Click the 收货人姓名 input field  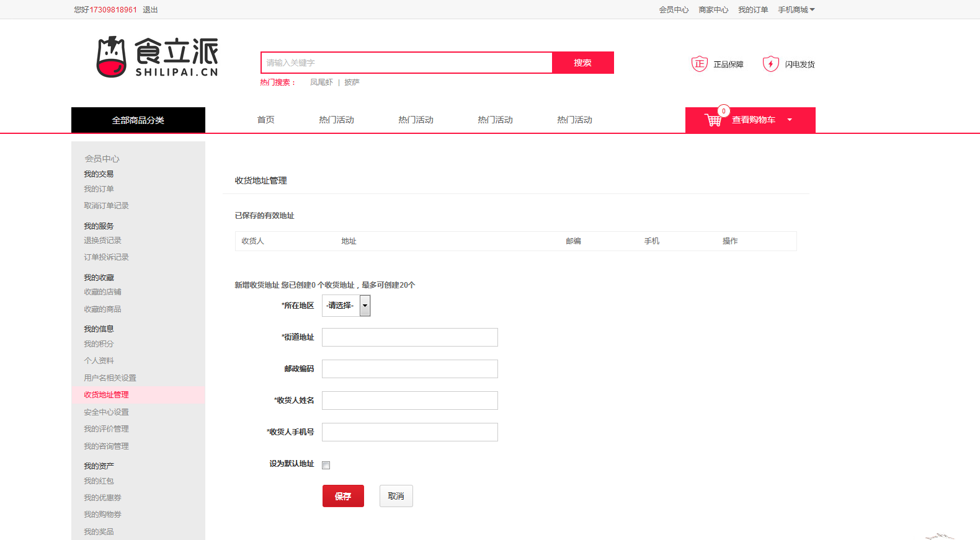[x=410, y=401]
